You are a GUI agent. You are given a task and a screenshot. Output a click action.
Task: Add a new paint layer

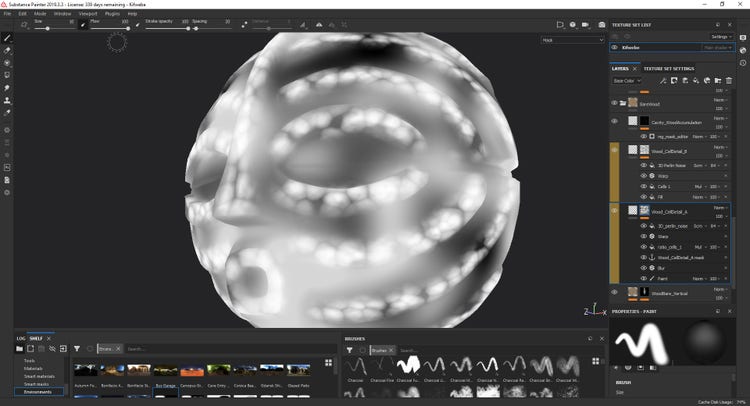(685, 81)
